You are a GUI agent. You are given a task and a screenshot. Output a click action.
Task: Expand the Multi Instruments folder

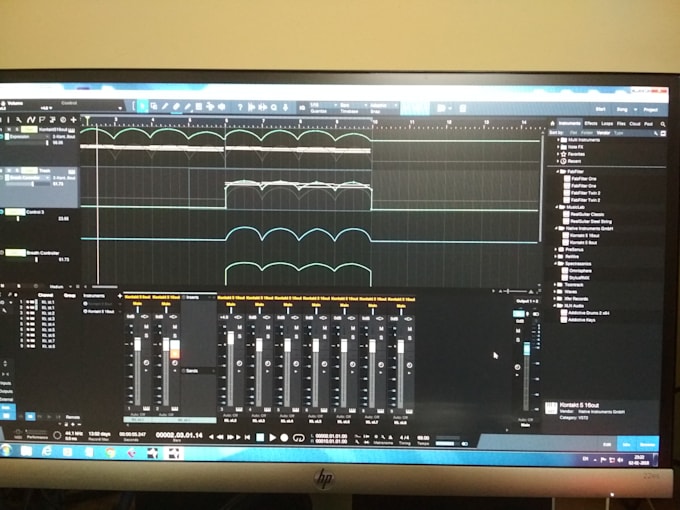coord(558,140)
